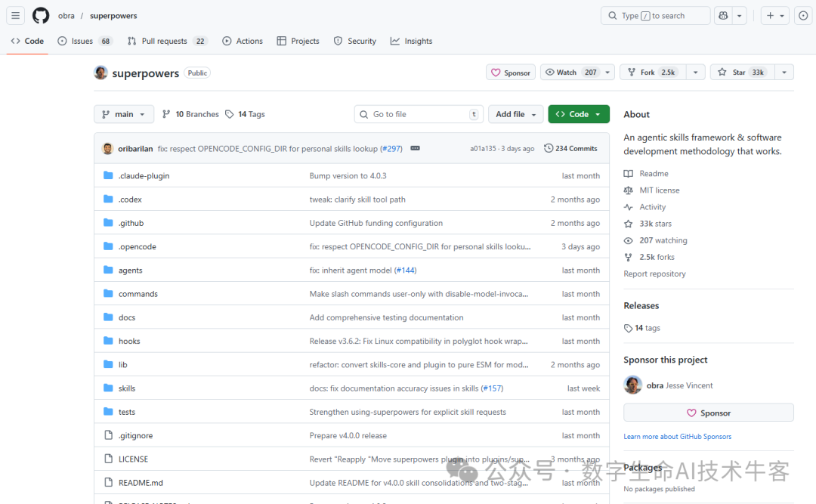Click the 33k stars star icon
Image resolution: width=816 pixels, height=504 pixels.
click(x=629, y=224)
